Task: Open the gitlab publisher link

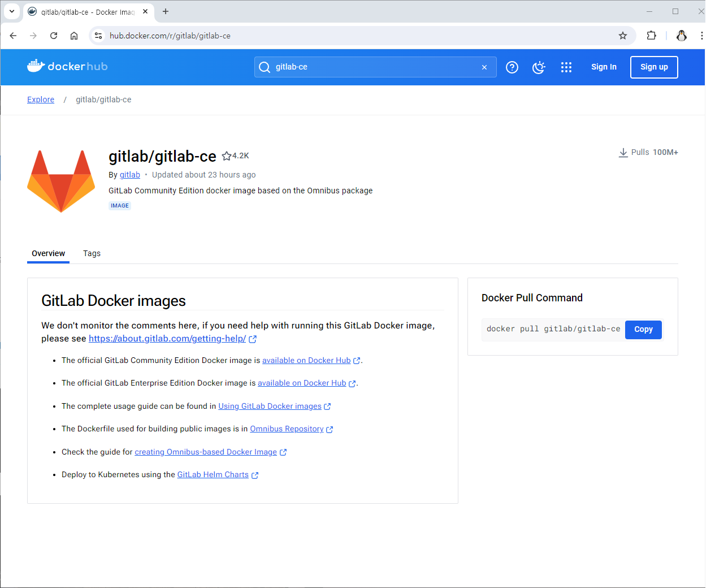Action: click(x=130, y=175)
